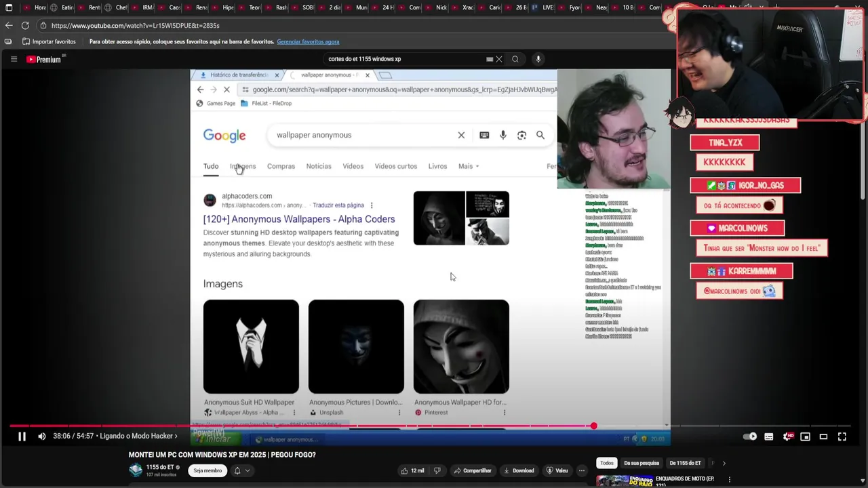The width and height of the screenshot is (868, 488).
Task: Go back with the browser back arrow
Action: (x=9, y=25)
